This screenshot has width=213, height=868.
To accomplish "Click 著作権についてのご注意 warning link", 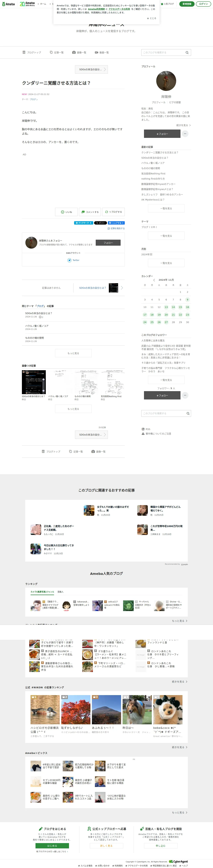I will (x=156, y=434).
